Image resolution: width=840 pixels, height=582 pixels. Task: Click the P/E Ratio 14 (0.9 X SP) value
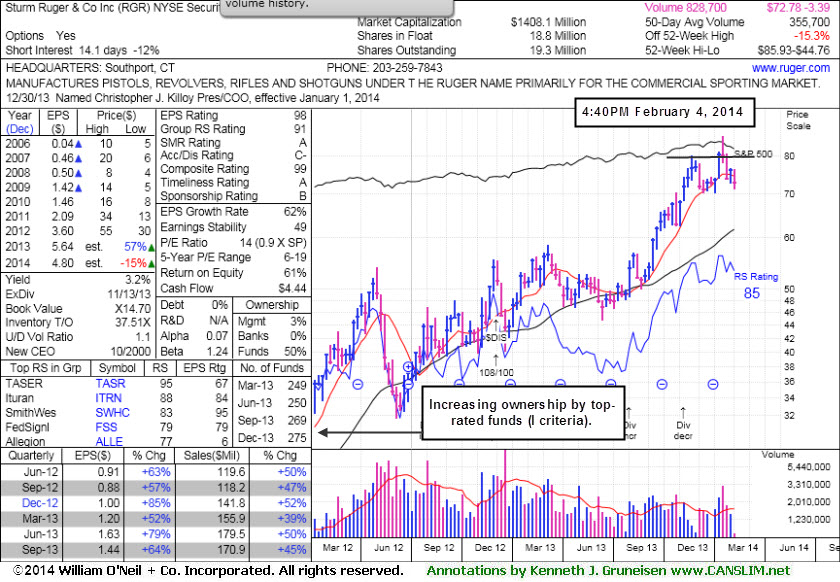(x=273, y=243)
